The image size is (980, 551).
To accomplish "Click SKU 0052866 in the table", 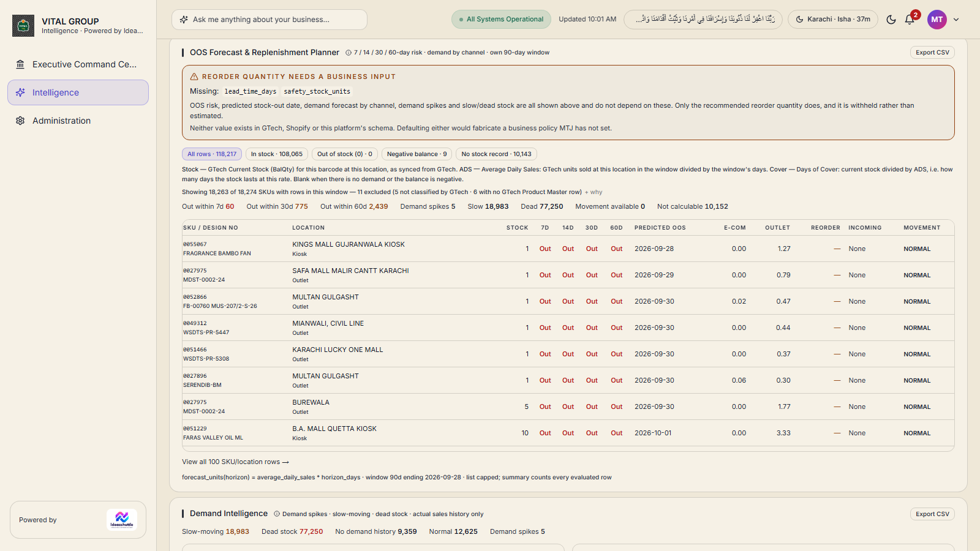I will 195,297.
